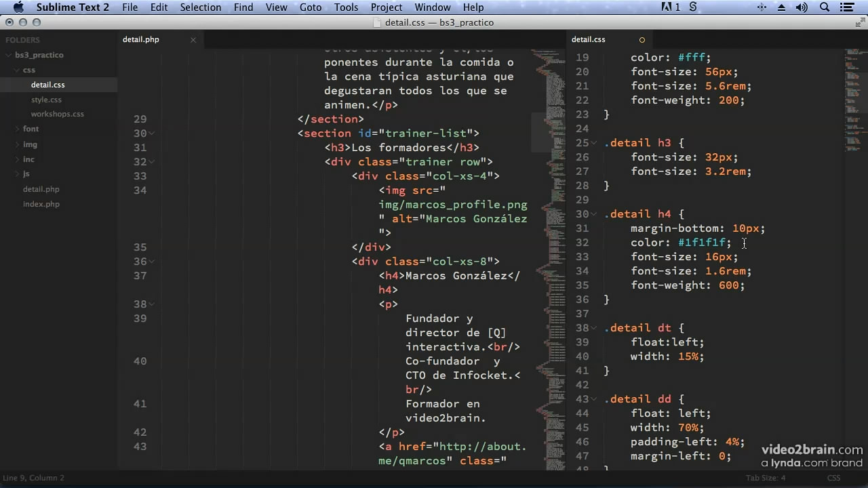Collapse the bs3_practico project folder
Viewport: 868px width, 488px height.
click(x=9, y=55)
